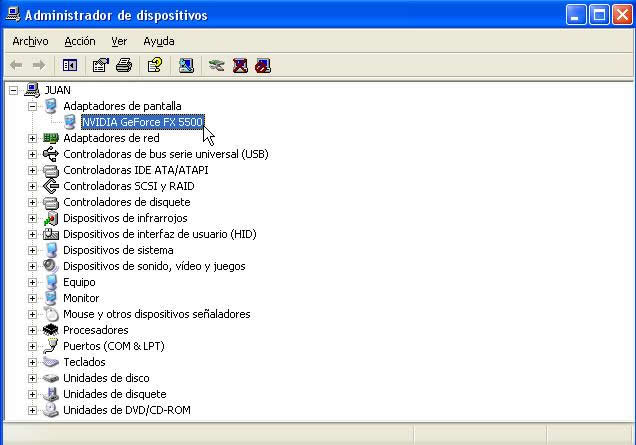Open the Archivo menu
Screen dimensions: 636x445
(x=30, y=41)
